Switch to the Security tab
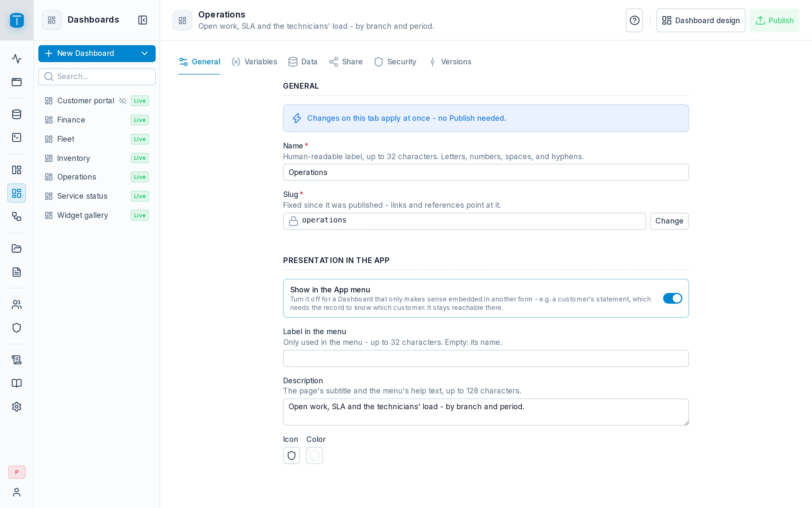The width and height of the screenshot is (812, 508). 395,62
